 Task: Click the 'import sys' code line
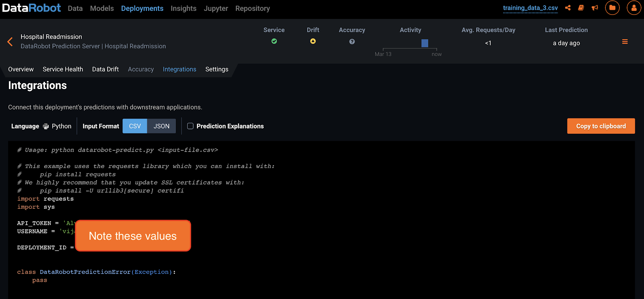(36, 207)
